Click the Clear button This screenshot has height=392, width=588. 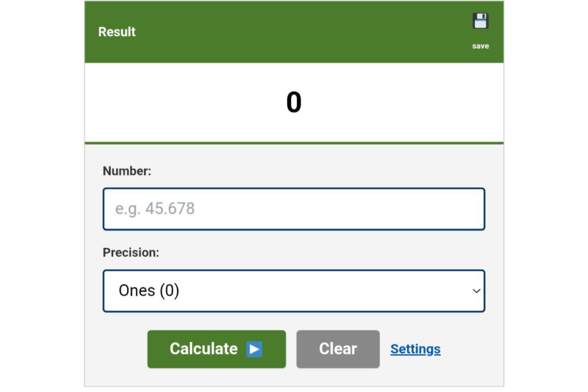338,348
